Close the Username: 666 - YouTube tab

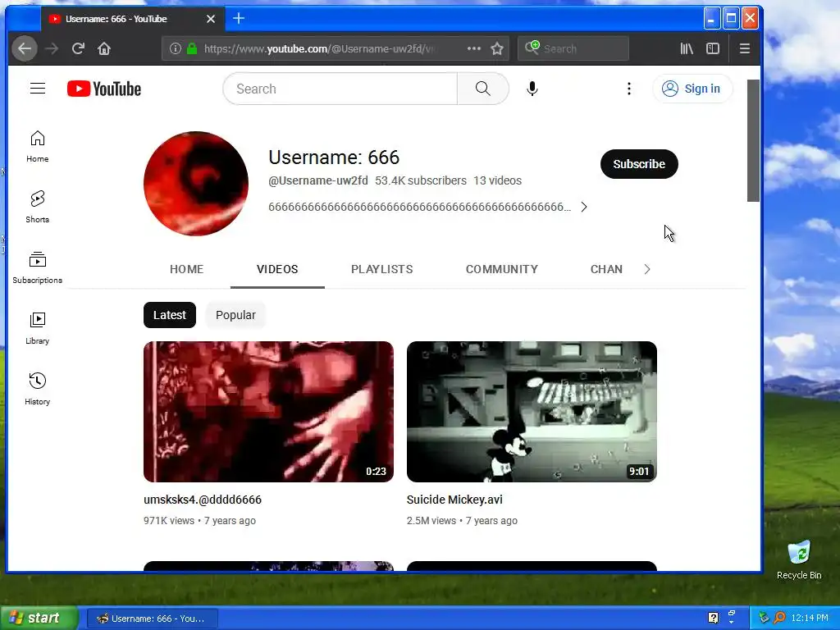211,19
